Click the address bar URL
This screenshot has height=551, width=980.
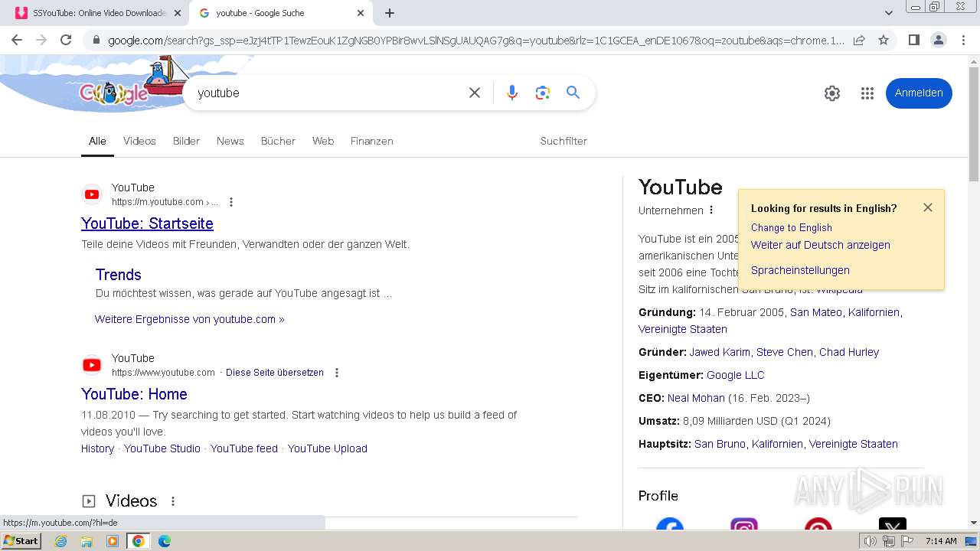[x=476, y=41]
